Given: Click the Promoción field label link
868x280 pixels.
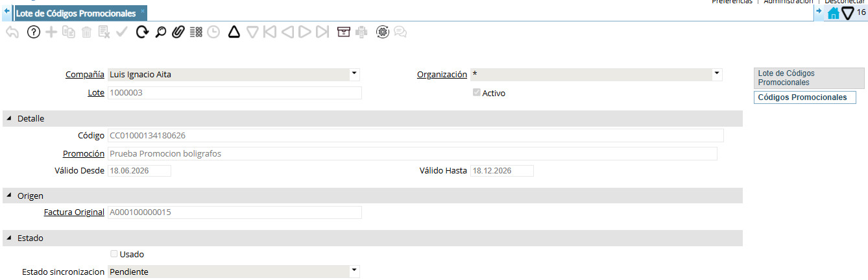Looking at the screenshot, I should pos(84,154).
